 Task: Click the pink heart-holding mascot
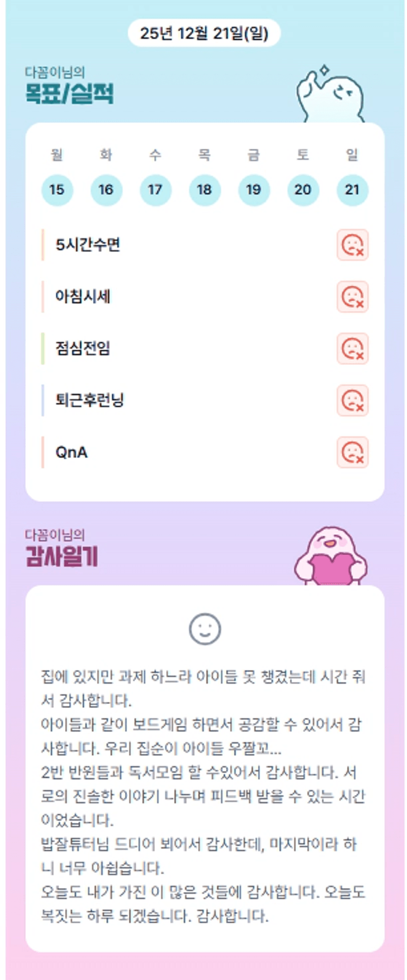(331, 557)
